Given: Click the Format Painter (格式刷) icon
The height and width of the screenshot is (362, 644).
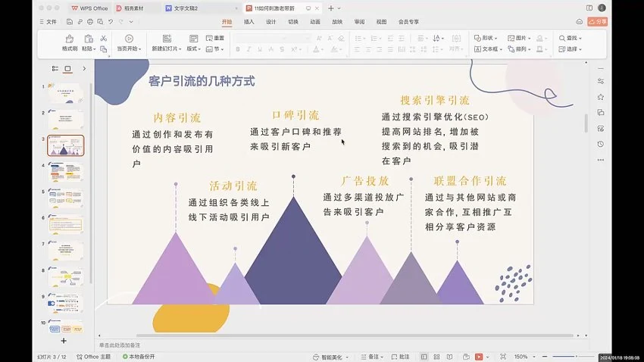Looking at the screenshot, I should tap(70, 39).
